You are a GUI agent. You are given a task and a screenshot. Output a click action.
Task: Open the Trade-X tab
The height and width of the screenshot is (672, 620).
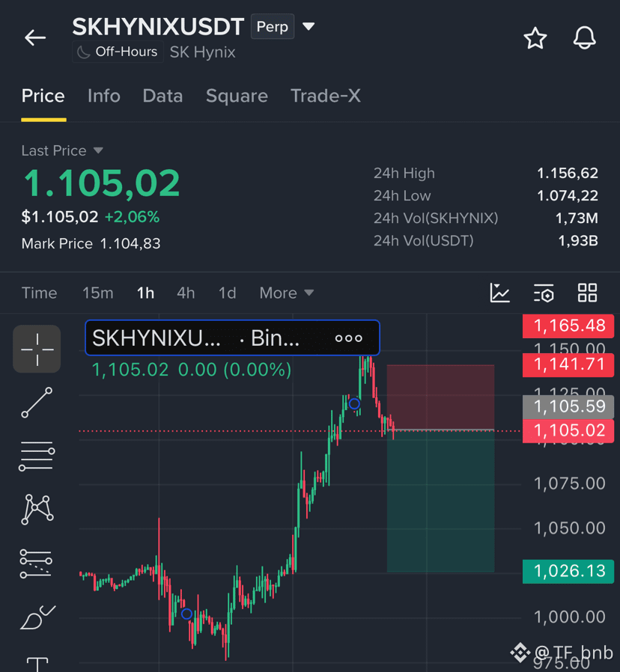(x=326, y=96)
